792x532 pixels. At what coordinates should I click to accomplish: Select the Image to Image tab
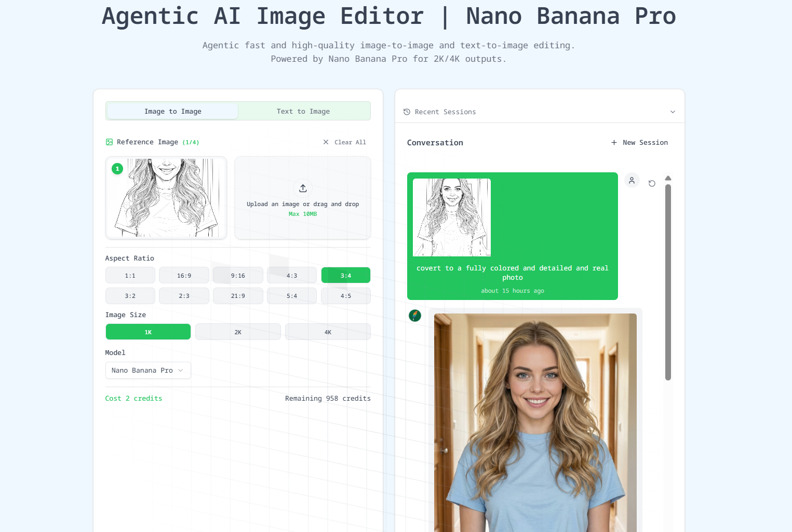pyautogui.click(x=172, y=111)
